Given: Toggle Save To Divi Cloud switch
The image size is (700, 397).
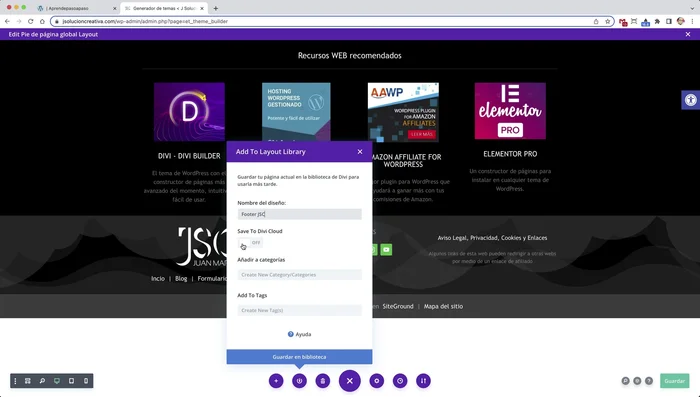Looking at the screenshot, I should coord(250,242).
